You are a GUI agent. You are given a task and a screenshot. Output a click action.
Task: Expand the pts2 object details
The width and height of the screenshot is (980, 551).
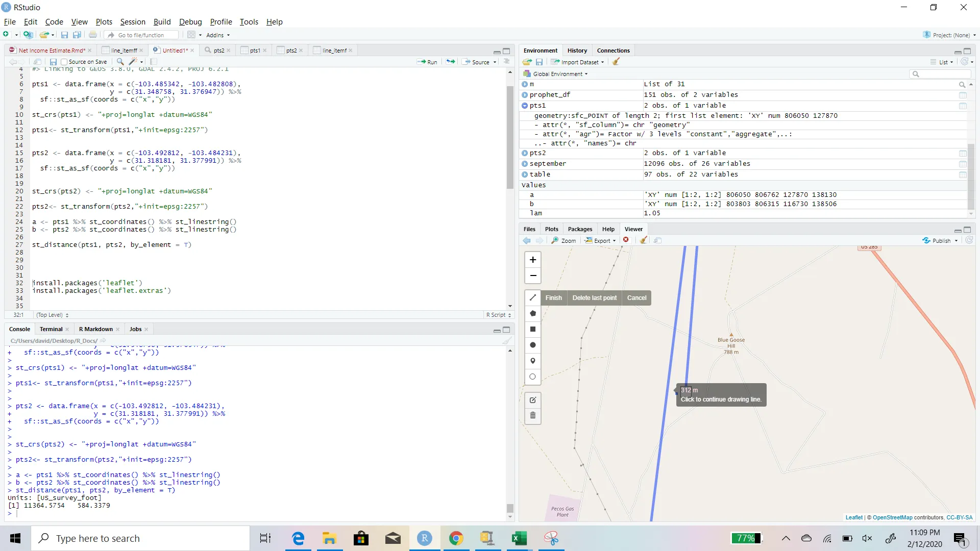[525, 153]
